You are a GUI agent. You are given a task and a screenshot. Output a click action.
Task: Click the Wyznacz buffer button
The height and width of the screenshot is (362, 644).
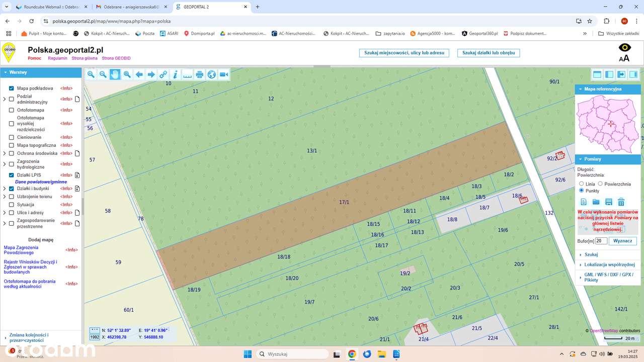pyautogui.click(x=622, y=241)
